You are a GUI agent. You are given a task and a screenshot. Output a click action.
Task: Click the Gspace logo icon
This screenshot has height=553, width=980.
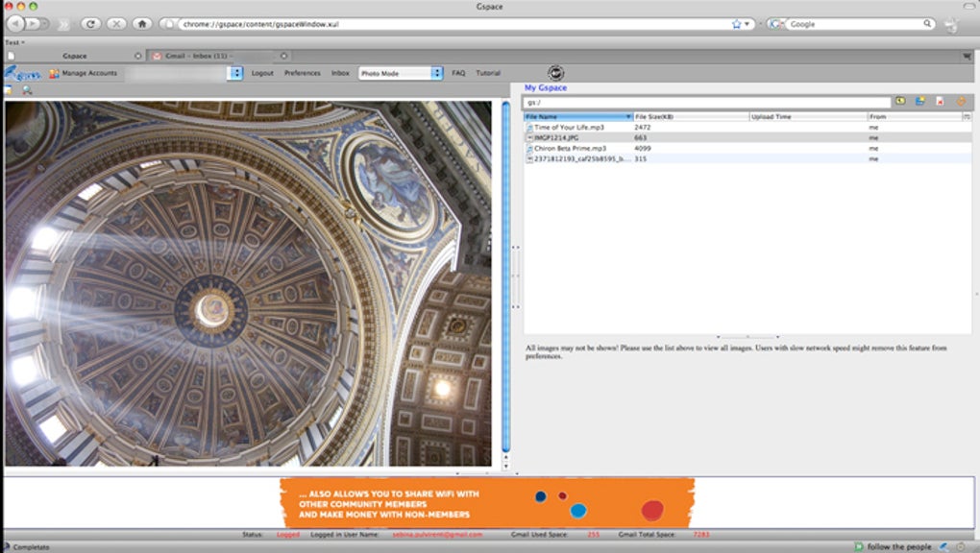point(22,73)
